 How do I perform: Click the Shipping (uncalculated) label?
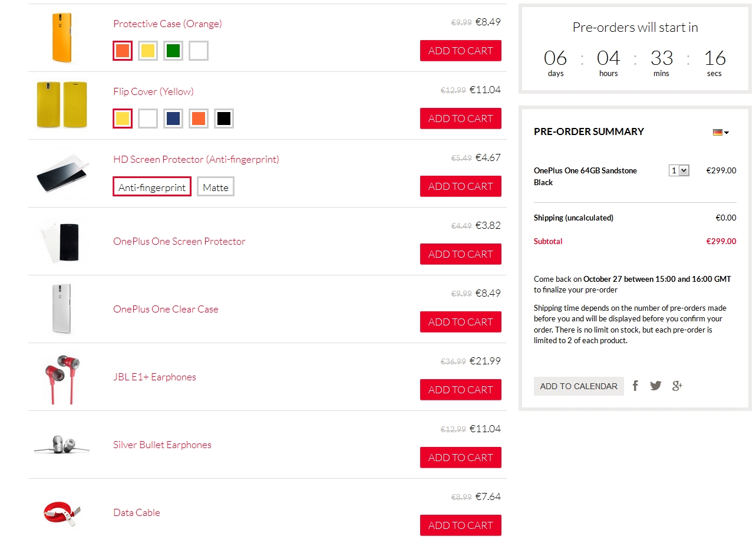(573, 218)
